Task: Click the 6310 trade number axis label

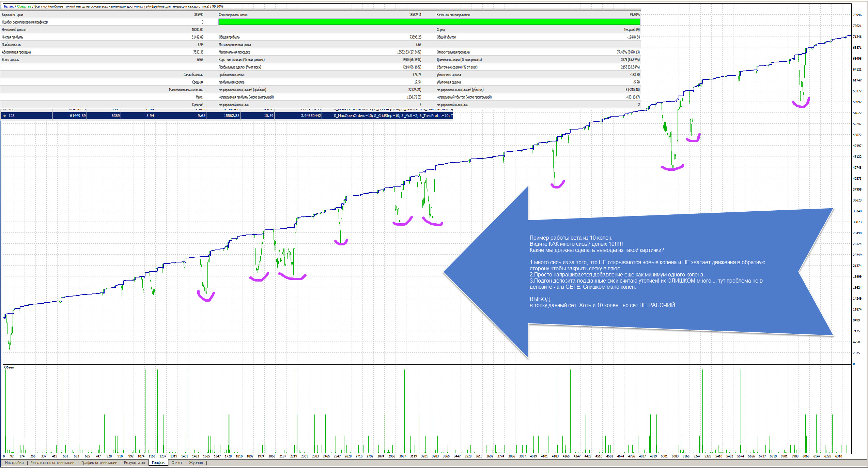Action: click(838, 456)
